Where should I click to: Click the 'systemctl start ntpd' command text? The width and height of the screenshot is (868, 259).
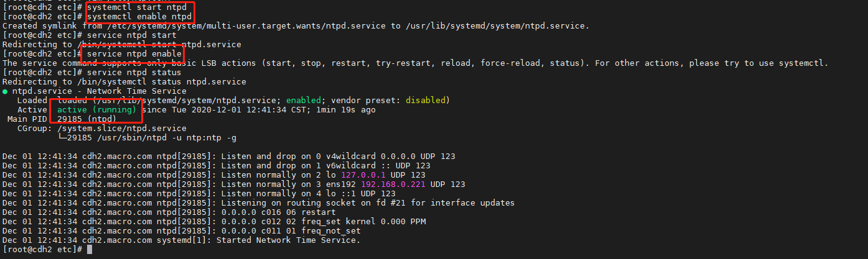pos(136,6)
